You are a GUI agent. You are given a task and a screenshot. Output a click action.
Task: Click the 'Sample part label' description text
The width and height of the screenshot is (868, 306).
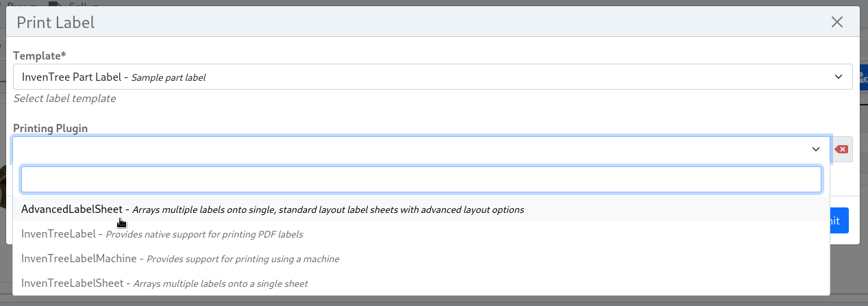pyautogui.click(x=169, y=77)
